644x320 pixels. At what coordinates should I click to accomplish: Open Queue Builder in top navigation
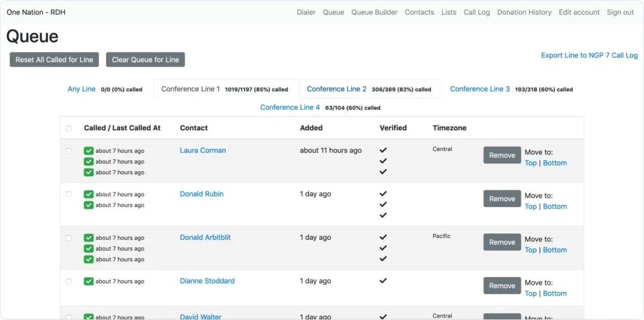click(x=374, y=12)
